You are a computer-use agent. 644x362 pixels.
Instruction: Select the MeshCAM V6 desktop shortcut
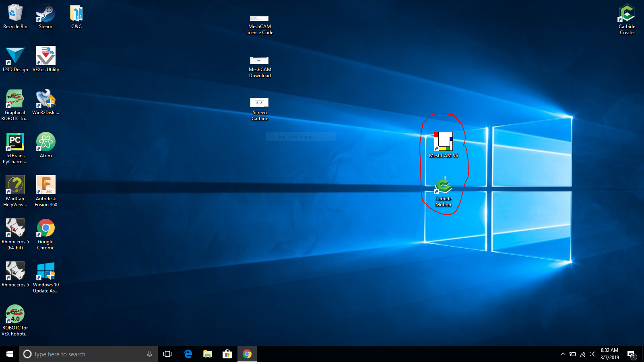(444, 146)
